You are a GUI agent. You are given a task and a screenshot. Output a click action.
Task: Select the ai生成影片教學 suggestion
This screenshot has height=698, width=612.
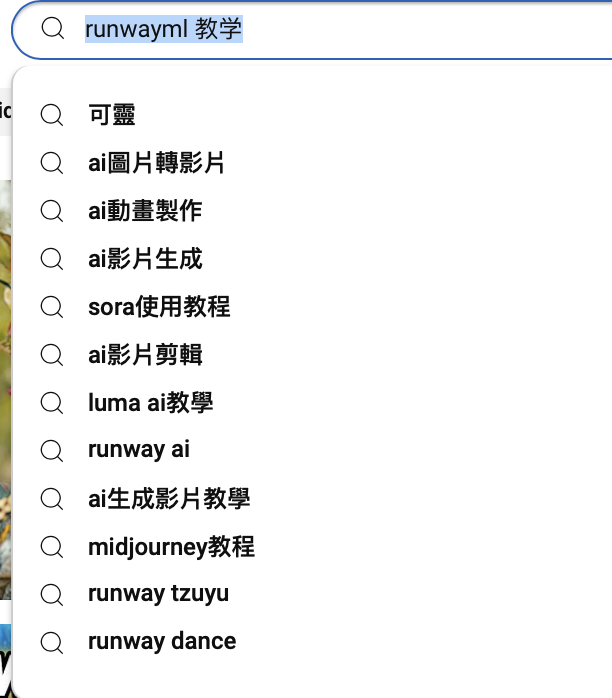pyautogui.click(x=312, y=499)
